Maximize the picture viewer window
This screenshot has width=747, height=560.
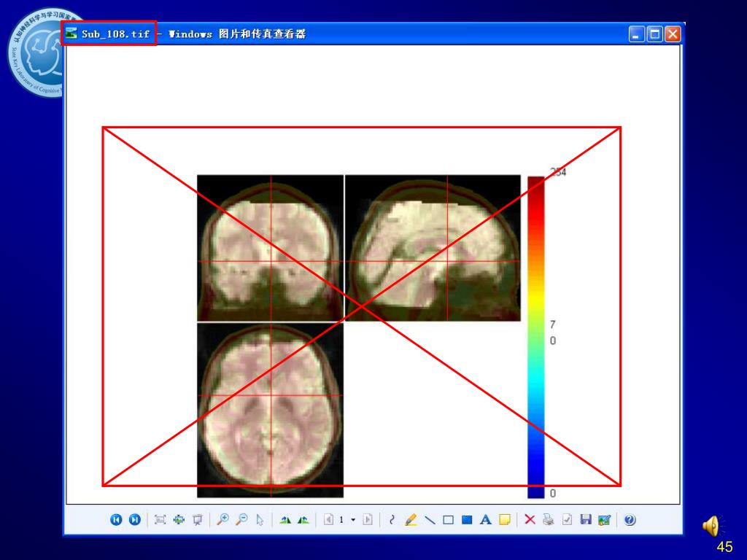point(655,34)
